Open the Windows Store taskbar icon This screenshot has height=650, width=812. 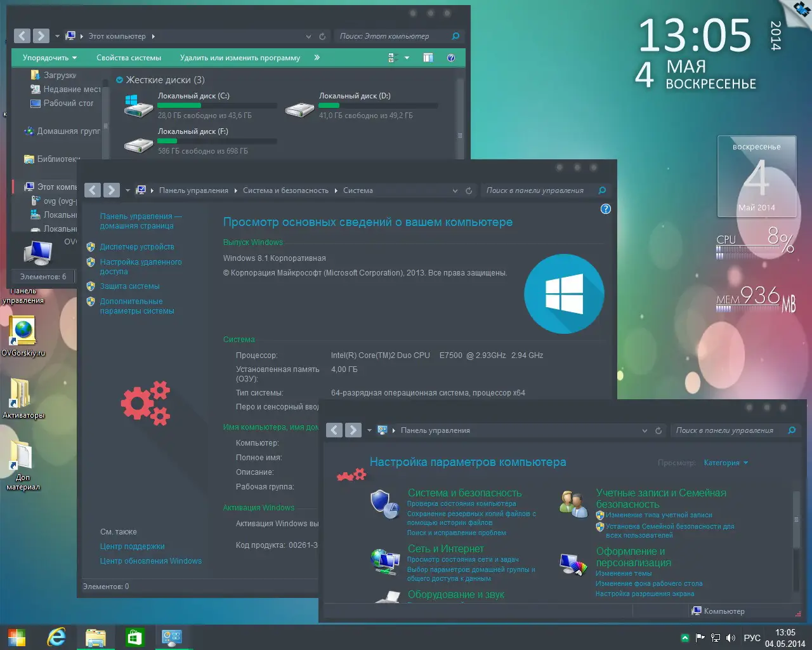click(134, 637)
